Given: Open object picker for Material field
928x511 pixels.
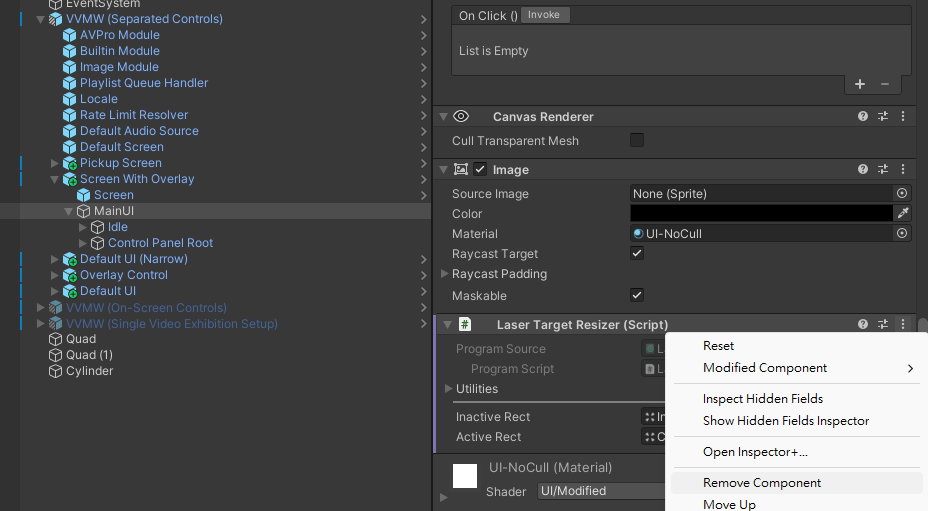Looking at the screenshot, I should (x=902, y=233).
